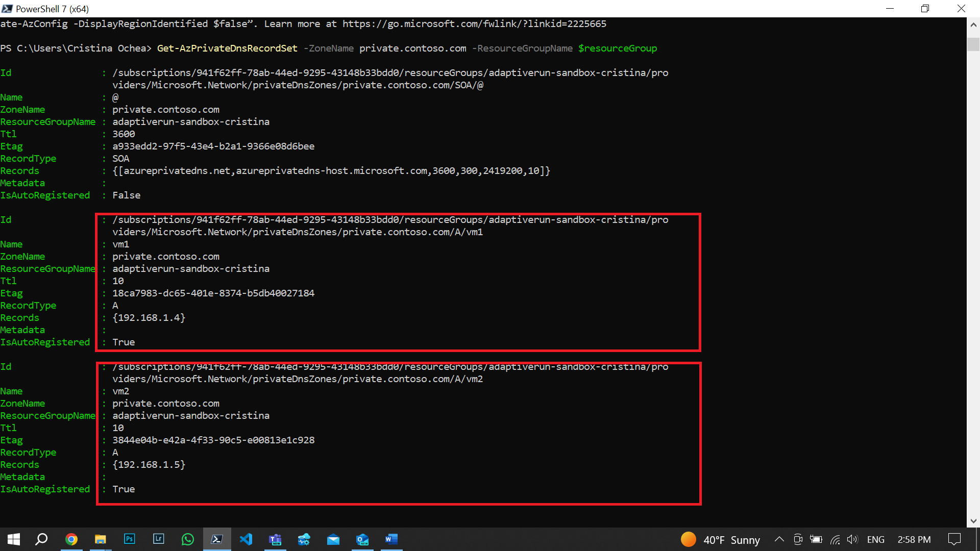
Task: Open ENG language input selector
Action: pyautogui.click(x=875, y=539)
